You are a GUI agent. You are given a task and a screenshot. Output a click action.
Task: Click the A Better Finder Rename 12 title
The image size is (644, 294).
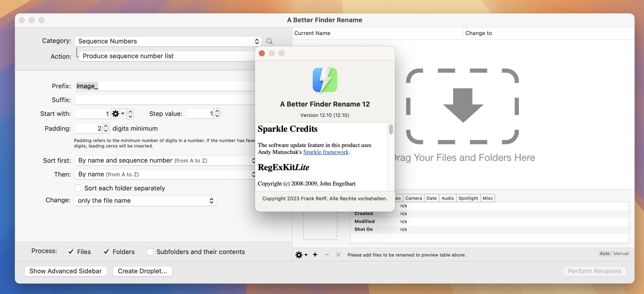point(325,104)
